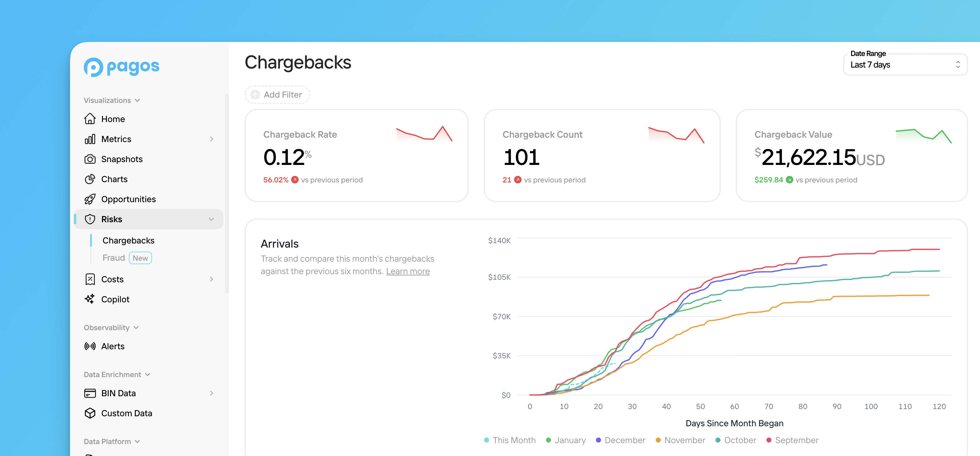Click the Custom Data cube icon
This screenshot has height=456, width=980.
90,413
